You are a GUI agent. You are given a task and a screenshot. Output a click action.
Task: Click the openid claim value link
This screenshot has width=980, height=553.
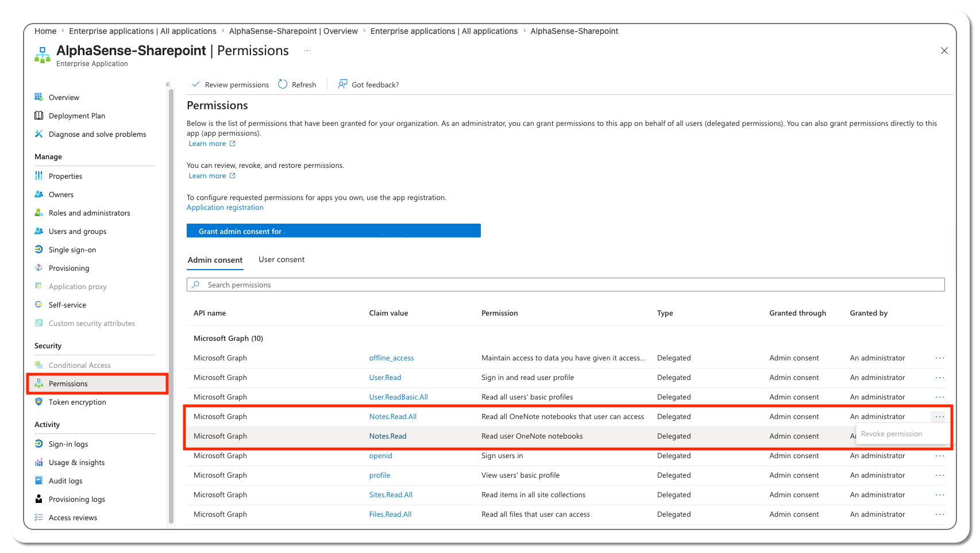[x=380, y=456]
